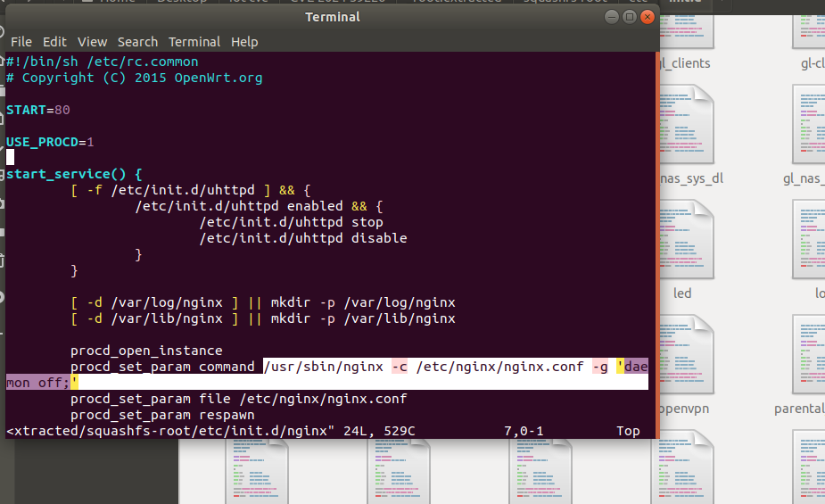Maximize the Terminal window

pyautogui.click(x=629, y=17)
